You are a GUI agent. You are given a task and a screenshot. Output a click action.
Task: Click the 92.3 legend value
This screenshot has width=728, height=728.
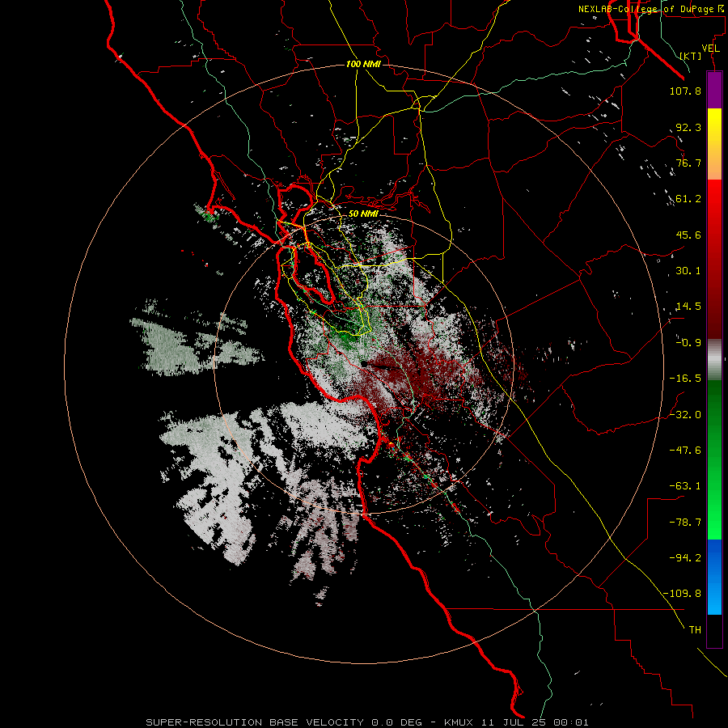[688, 127]
